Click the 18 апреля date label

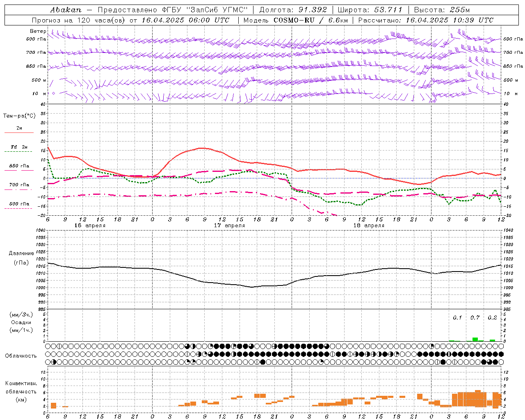click(x=369, y=226)
